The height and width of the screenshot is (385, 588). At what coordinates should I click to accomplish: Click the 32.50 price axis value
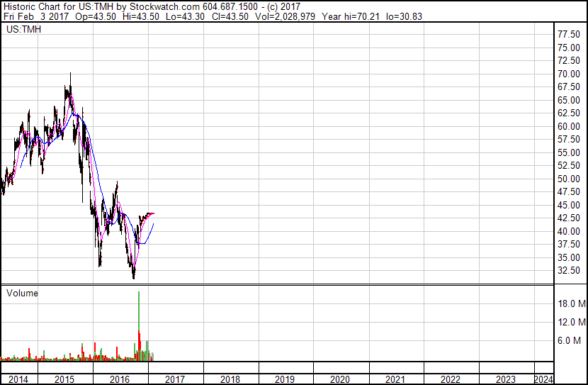569,271
